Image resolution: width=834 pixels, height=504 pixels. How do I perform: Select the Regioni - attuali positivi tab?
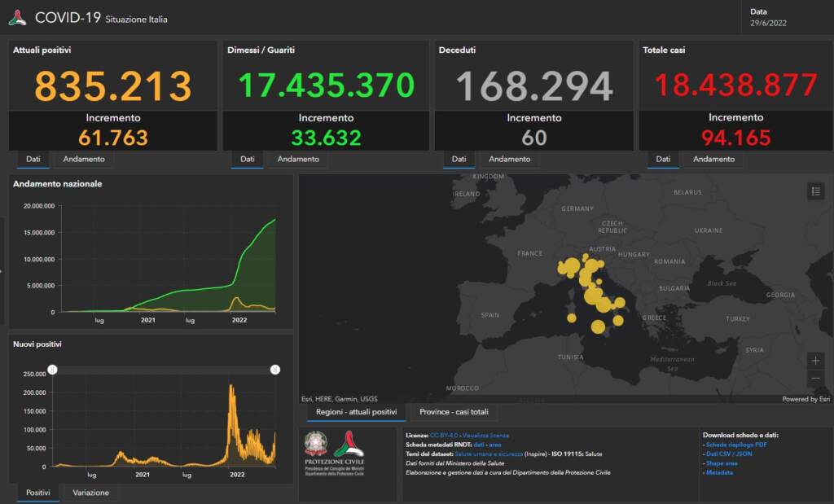click(x=356, y=412)
